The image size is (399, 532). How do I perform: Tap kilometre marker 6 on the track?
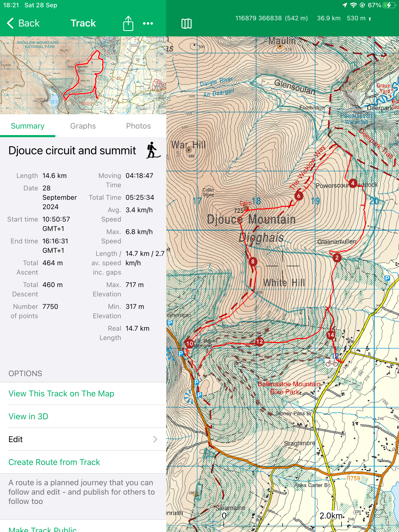click(299, 196)
